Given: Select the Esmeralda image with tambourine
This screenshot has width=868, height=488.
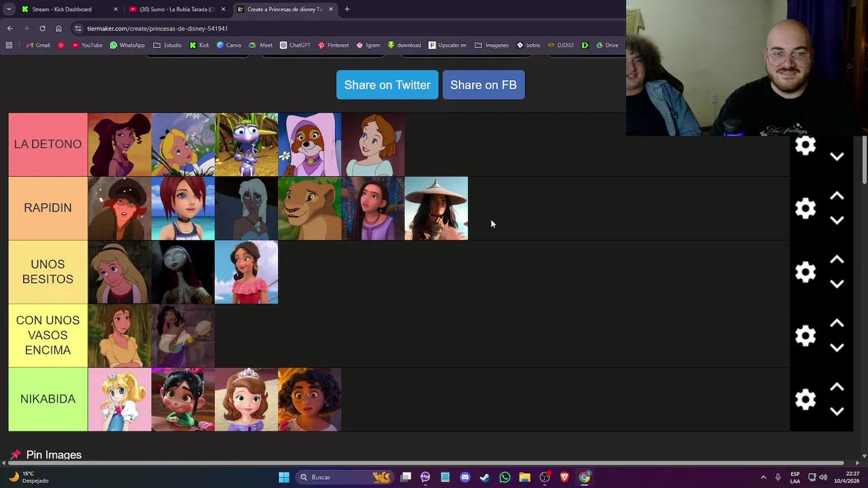Looking at the screenshot, I should [x=183, y=335].
